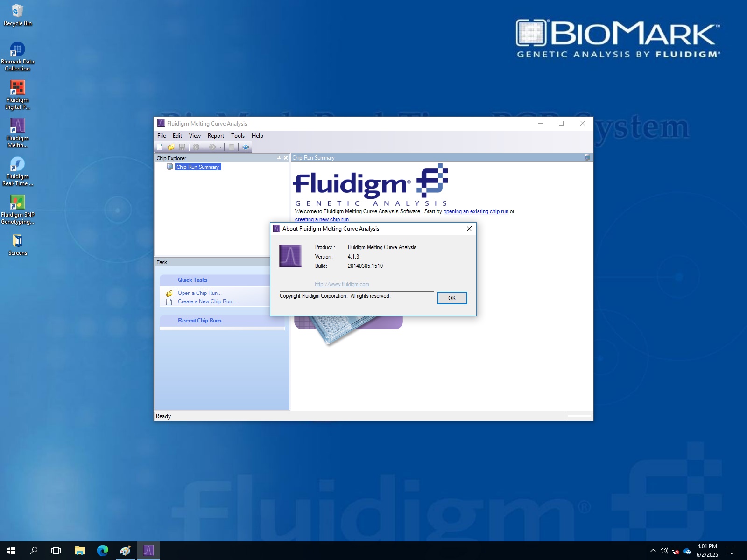Click the page icon beside Create a New Chip Run
The height and width of the screenshot is (560, 747).
(169, 302)
